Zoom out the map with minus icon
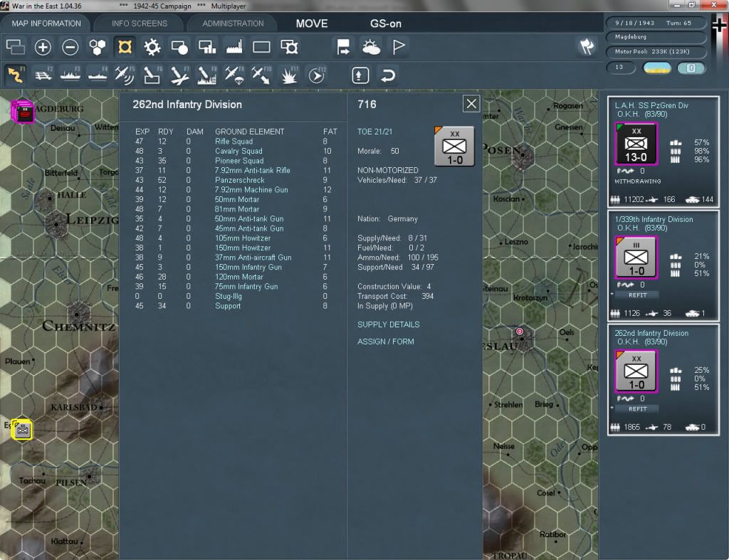This screenshot has width=729, height=560. 70,47
